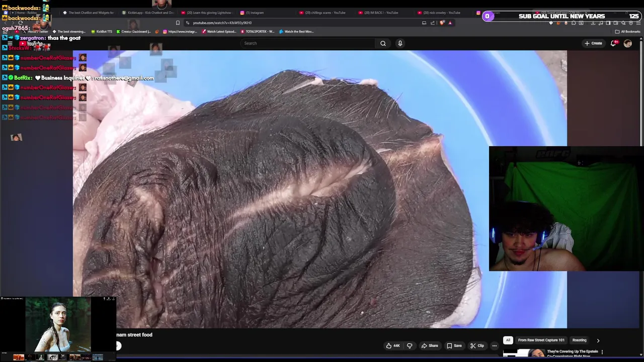This screenshot has width=644, height=362.
Task: Click the share page icon in address bar
Action: point(432,23)
